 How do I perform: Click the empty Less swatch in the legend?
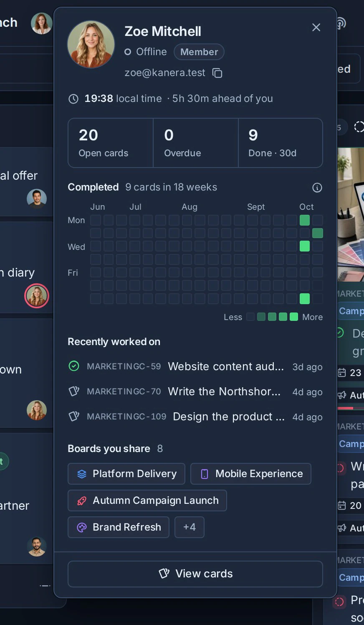coord(250,317)
